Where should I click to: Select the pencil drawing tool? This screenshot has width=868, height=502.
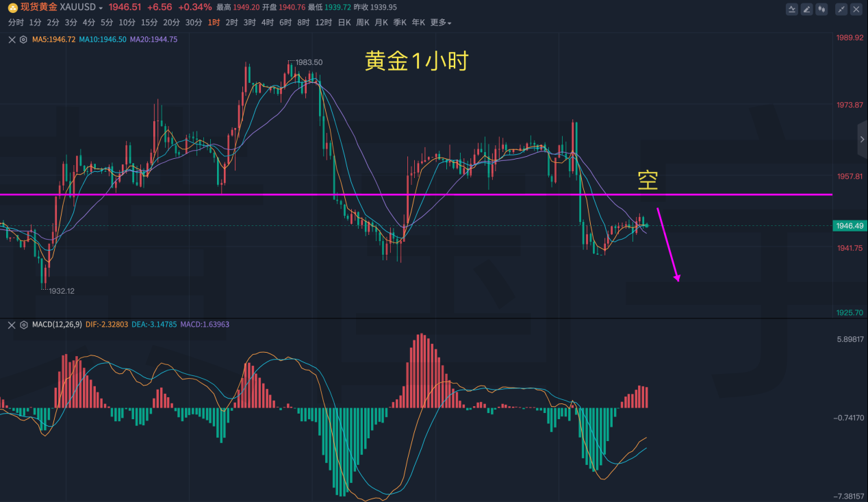tap(806, 9)
